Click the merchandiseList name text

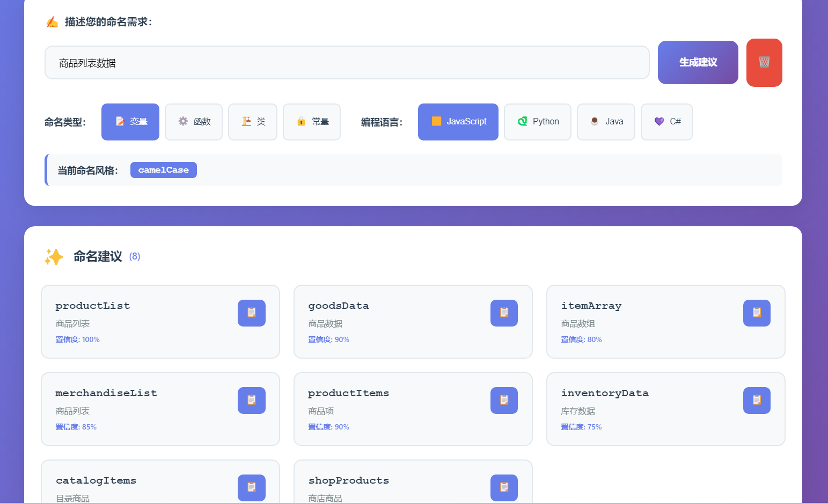click(106, 393)
